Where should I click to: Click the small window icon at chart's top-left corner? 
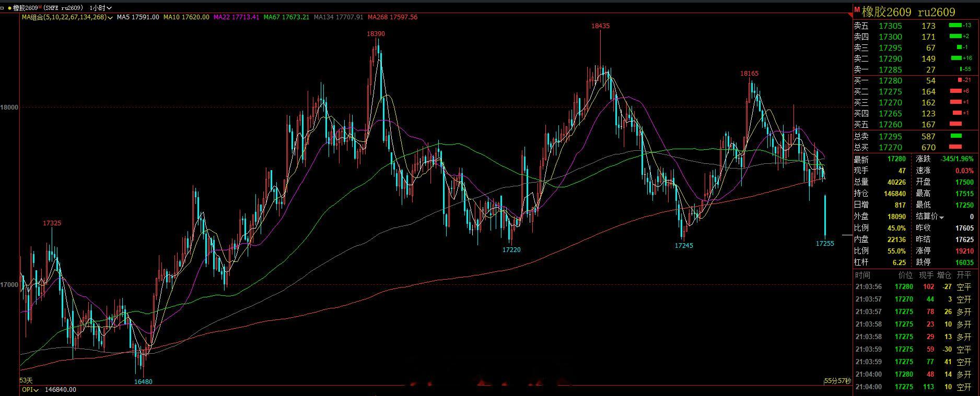tap(3, 8)
